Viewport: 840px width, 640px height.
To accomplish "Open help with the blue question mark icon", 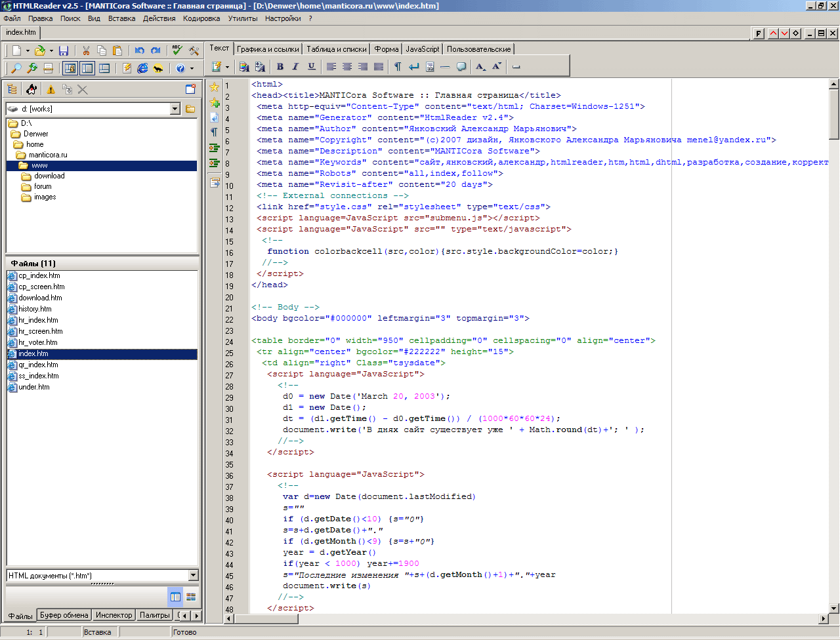I will 180,68.
